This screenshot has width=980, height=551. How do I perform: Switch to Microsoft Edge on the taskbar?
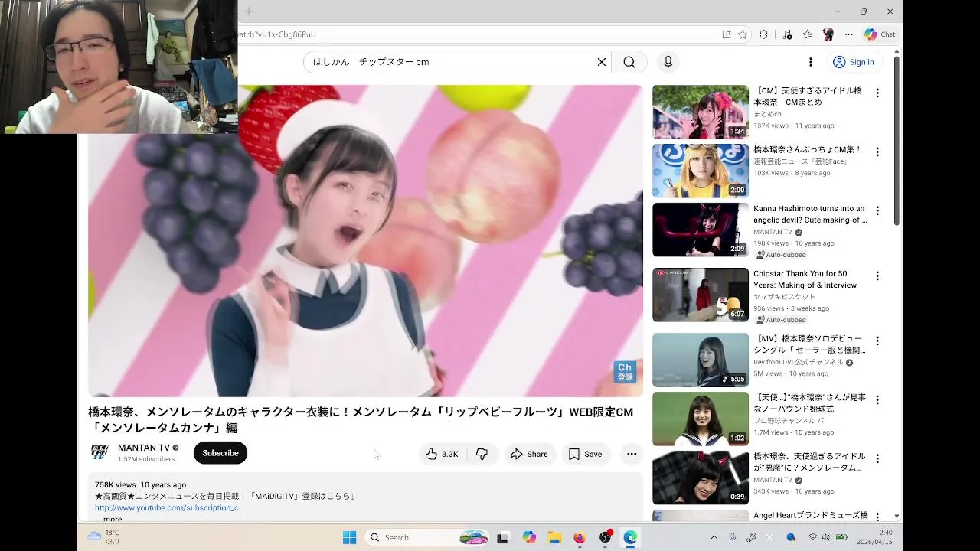coord(630,537)
